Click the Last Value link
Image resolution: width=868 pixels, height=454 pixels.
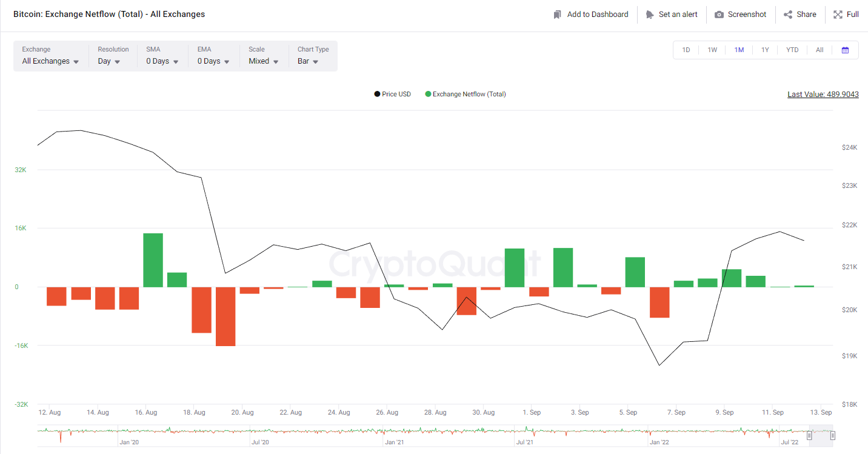point(823,94)
